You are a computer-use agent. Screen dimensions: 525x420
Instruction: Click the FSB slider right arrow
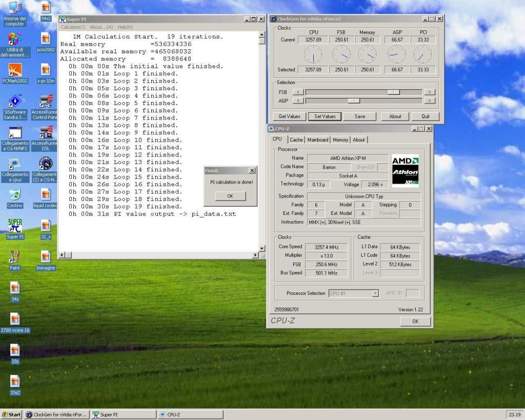(x=430, y=92)
